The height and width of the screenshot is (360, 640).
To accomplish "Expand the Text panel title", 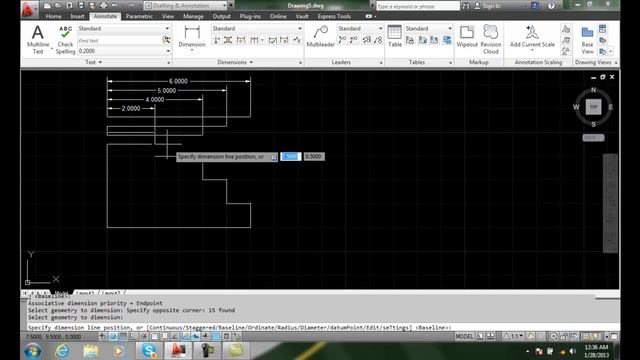I will (x=93, y=62).
